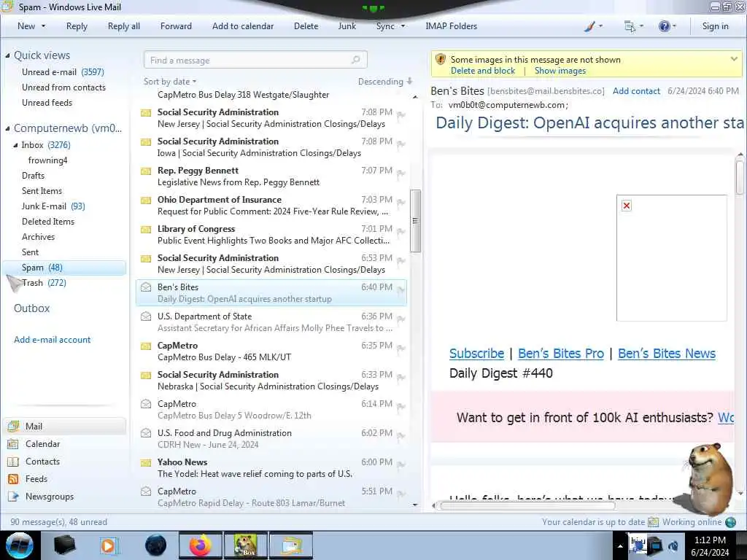747x560 pixels.
Task: Open the black box taskbar icon
Action: click(x=64, y=545)
